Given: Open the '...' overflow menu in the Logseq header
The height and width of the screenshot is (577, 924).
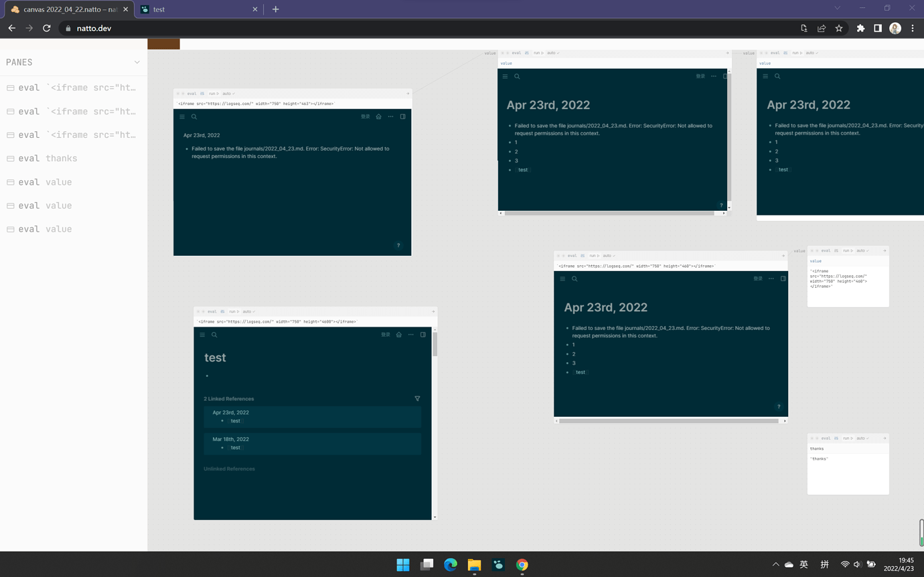Looking at the screenshot, I should 390,116.
